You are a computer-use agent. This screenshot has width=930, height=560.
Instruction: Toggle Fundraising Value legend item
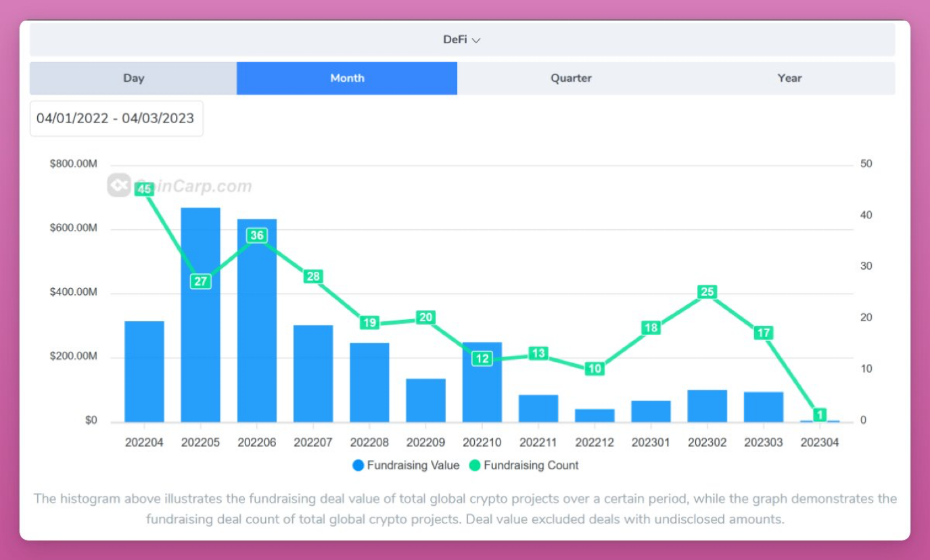pos(413,465)
